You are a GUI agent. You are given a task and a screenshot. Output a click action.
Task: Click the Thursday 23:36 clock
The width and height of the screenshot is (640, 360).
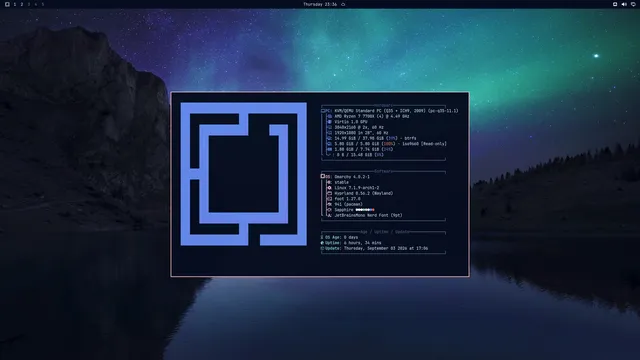click(x=320, y=4)
